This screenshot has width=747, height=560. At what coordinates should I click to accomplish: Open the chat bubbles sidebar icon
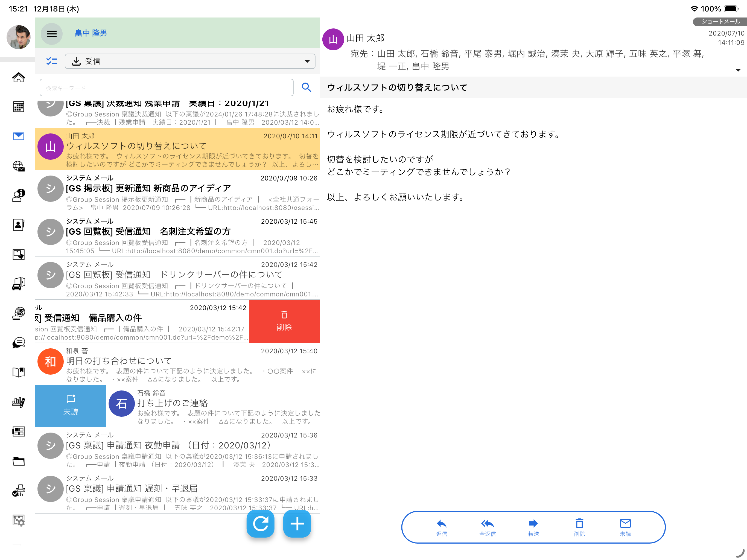pyautogui.click(x=19, y=343)
